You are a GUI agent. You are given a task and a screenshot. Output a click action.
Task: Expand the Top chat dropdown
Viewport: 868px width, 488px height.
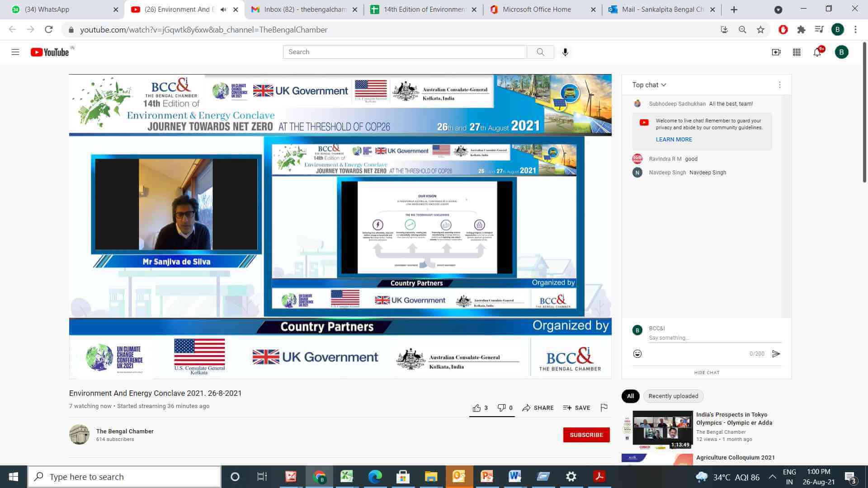click(x=649, y=85)
